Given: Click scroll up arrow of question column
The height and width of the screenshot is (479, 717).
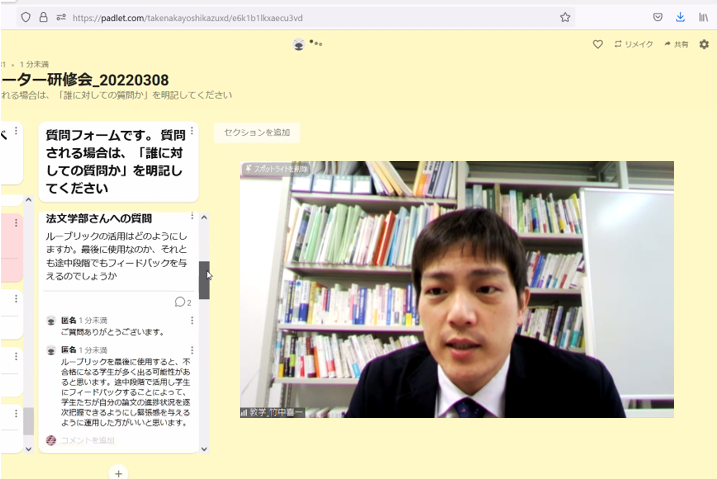Looking at the screenshot, I should click(x=204, y=218).
